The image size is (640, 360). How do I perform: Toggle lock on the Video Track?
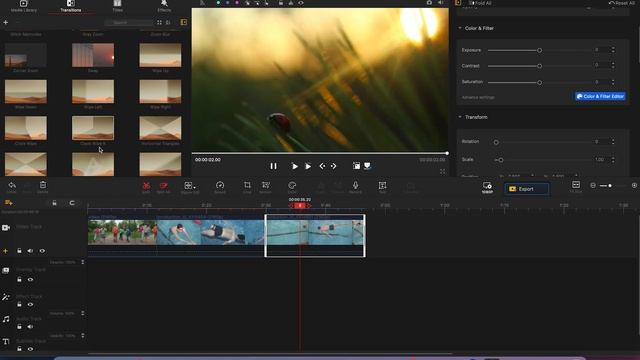19,251
